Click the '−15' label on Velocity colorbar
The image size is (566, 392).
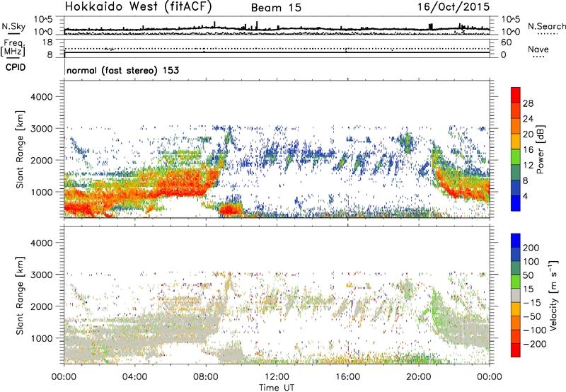coord(532,303)
